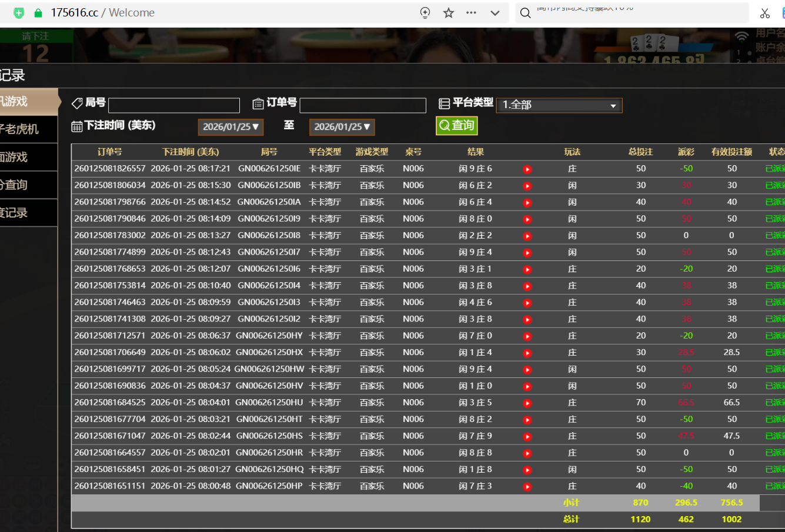Open the 平台类型 dropdown showing 1.全部
Image resolution: width=785 pixels, height=532 pixels.
coord(559,105)
